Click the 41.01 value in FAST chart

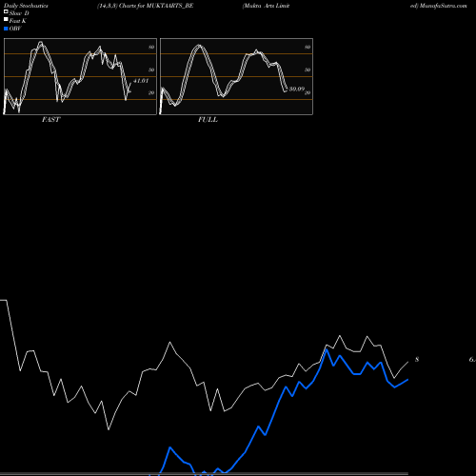(x=141, y=81)
